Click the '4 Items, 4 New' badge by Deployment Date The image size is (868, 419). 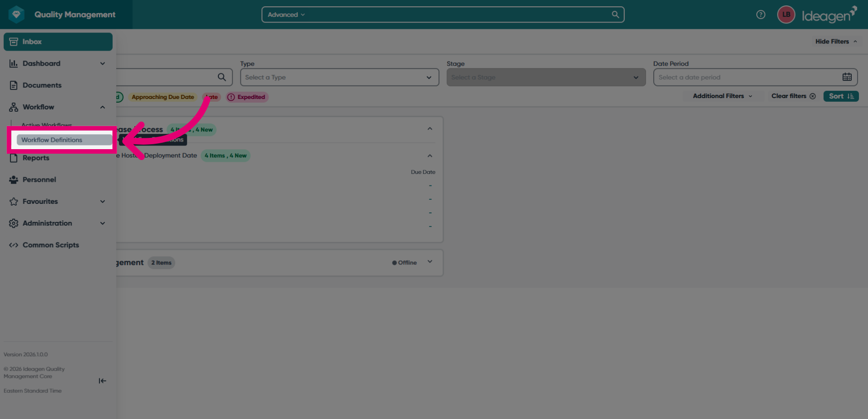pos(226,156)
